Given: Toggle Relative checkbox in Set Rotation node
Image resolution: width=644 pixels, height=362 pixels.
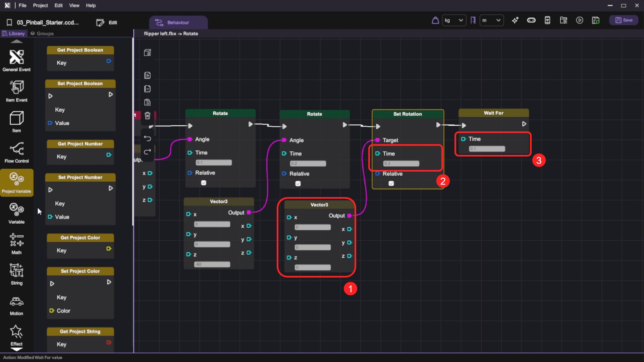Looking at the screenshot, I should click(391, 183).
